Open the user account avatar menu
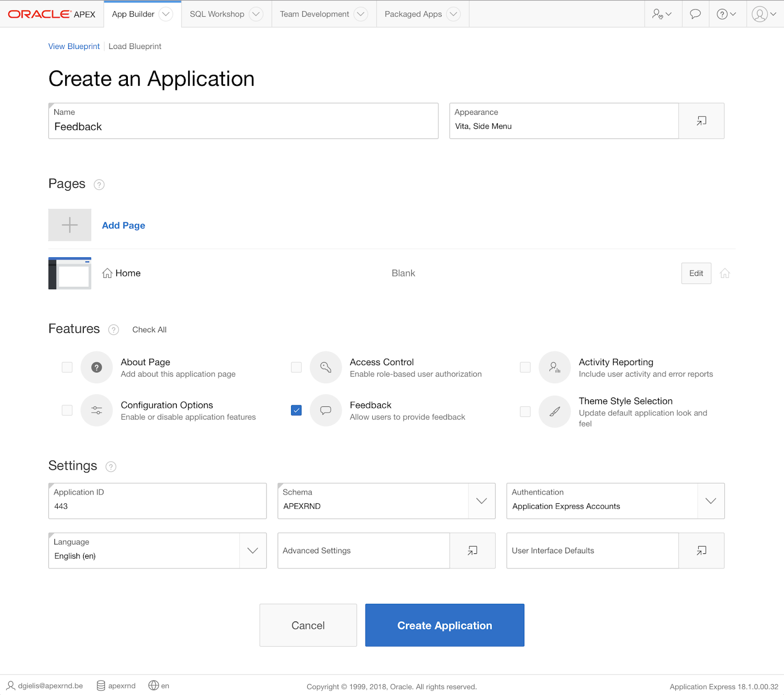Image resolution: width=784 pixels, height=695 pixels. pos(764,14)
